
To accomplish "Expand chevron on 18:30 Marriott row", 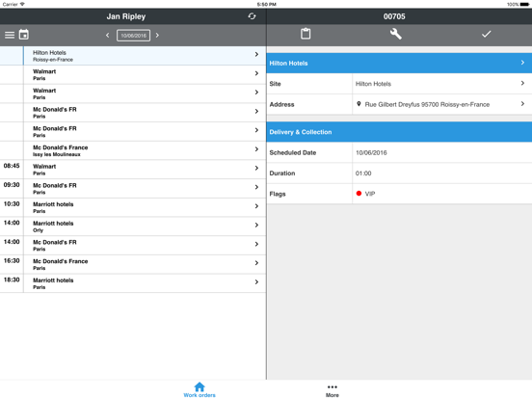I will (x=256, y=282).
